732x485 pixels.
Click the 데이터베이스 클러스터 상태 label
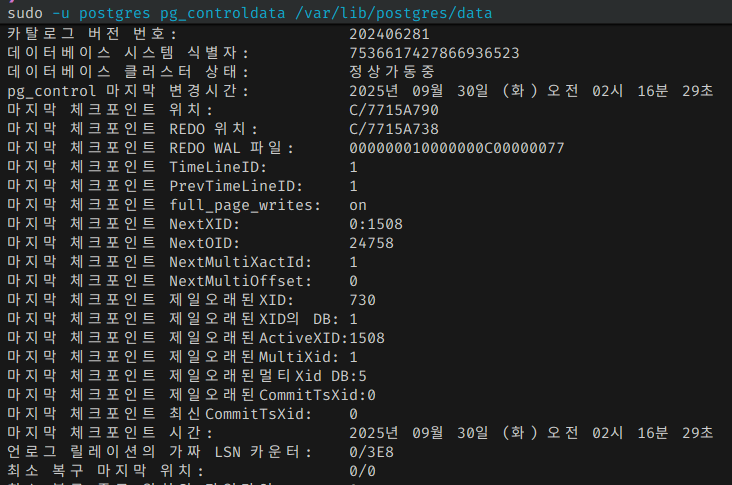pyautogui.click(x=128, y=72)
